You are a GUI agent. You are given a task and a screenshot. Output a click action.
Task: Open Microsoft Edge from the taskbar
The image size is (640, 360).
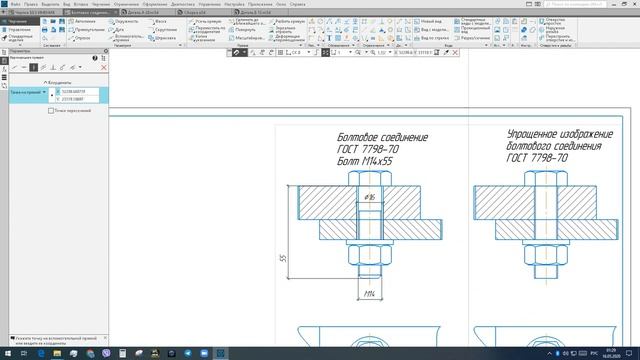pyautogui.click(x=41, y=353)
